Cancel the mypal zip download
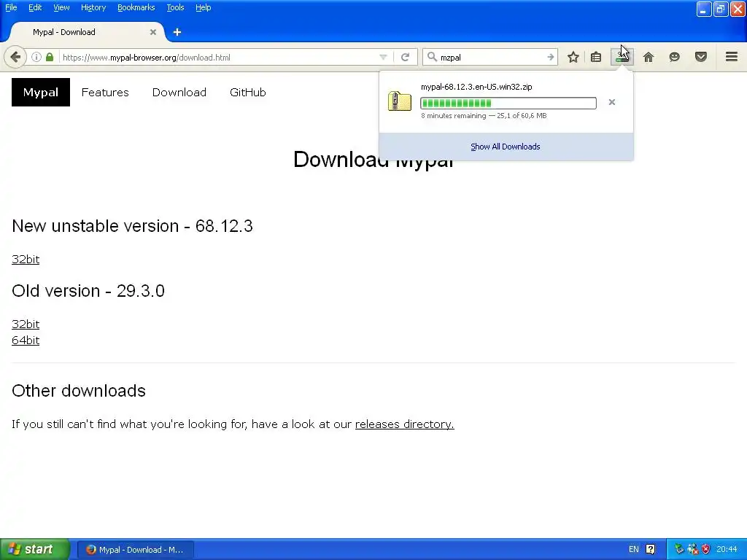Viewport: 747px width, 560px height. [x=612, y=102]
